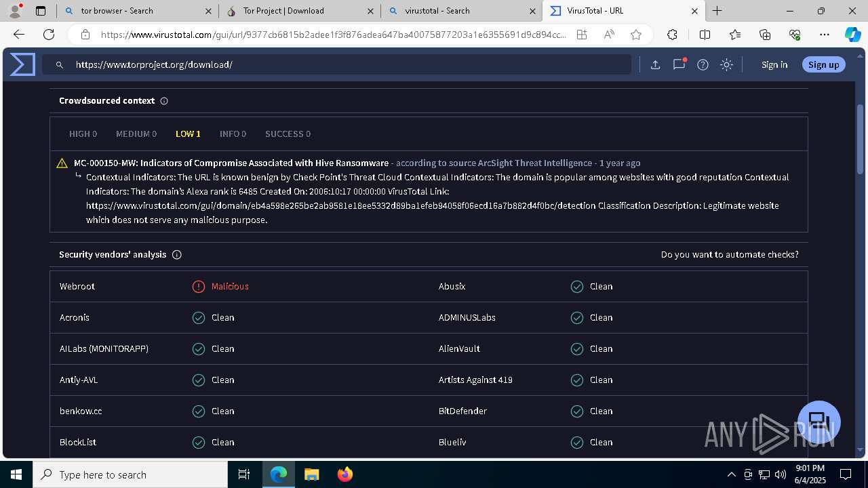Click the taskbar search box
The image size is (868, 488).
130,474
